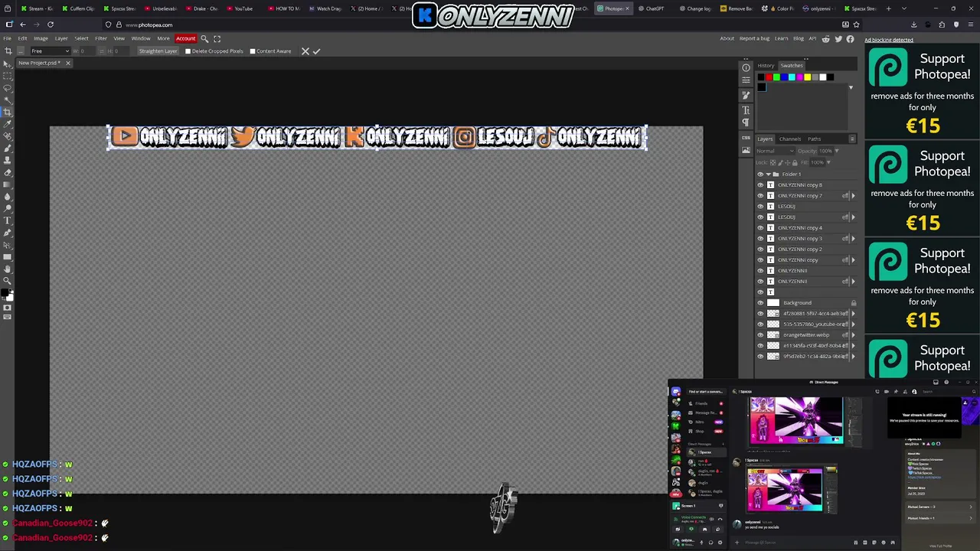Open the About link
The image size is (980, 551).
point(727,38)
